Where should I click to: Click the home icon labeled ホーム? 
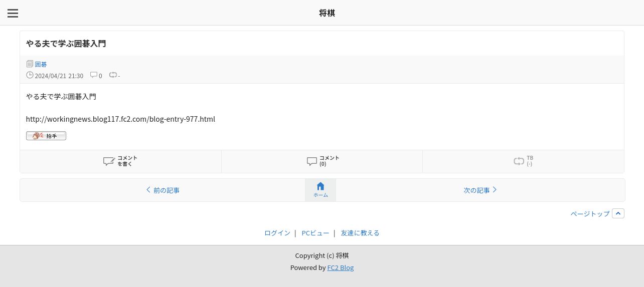[320, 190]
